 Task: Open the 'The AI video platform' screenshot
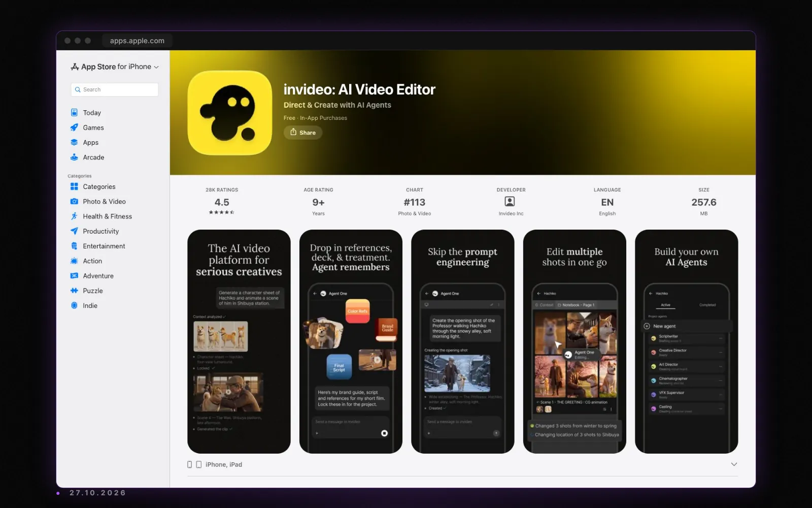[x=239, y=341]
